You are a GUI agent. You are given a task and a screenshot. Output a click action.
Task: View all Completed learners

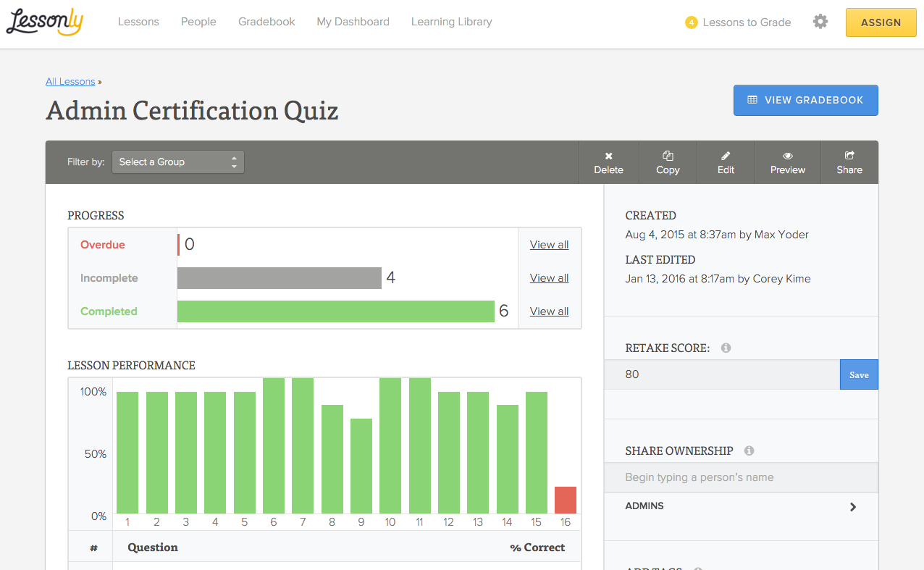pyautogui.click(x=549, y=311)
